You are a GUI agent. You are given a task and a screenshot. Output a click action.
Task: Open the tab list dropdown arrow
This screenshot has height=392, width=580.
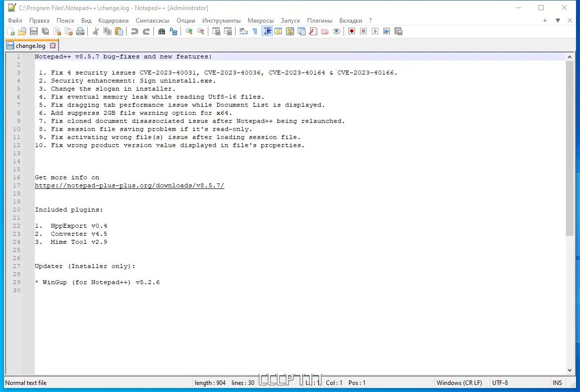click(x=558, y=20)
